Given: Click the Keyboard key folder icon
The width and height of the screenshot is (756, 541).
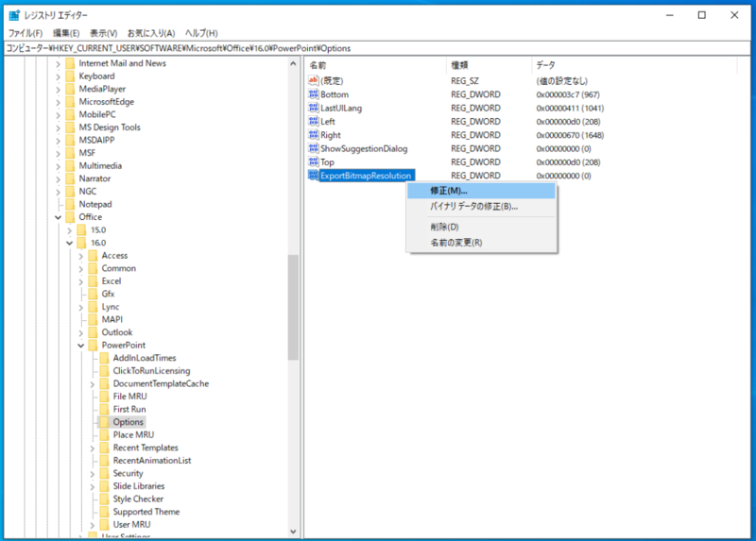Looking at the screenshot, I should click(70, 76).
